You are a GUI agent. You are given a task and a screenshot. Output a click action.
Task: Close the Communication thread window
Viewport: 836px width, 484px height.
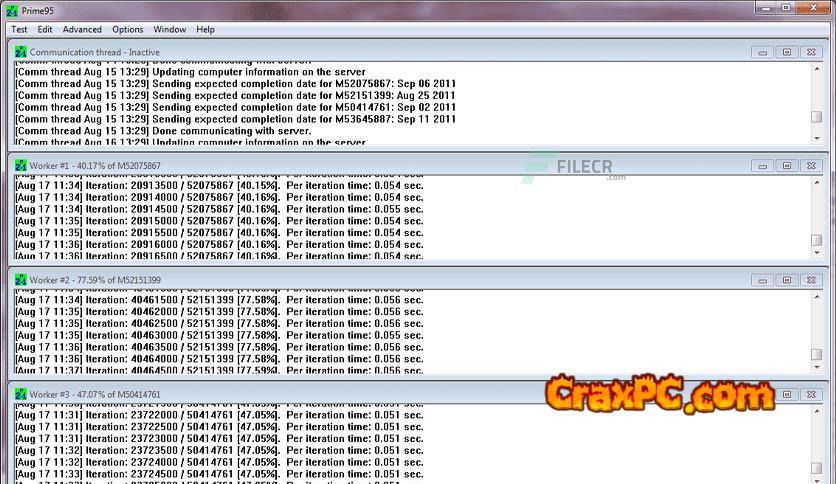pos(811,52)
